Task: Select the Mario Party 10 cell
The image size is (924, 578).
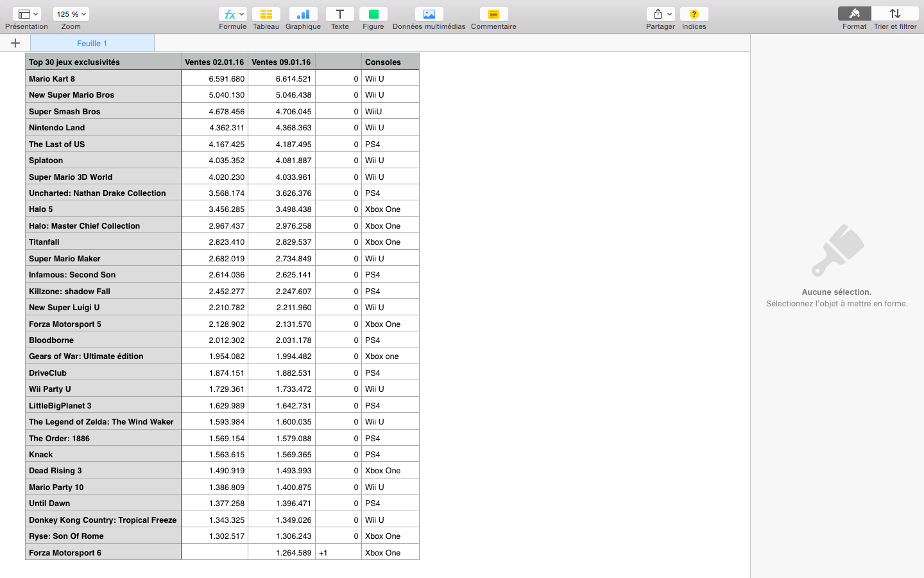Action: pyautogui.click(x=103, y=487)
